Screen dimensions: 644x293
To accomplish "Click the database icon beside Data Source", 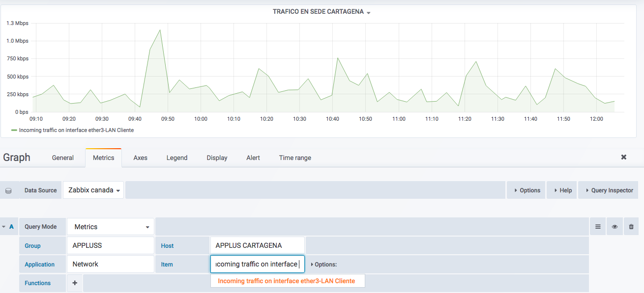I will coord(8,190).
